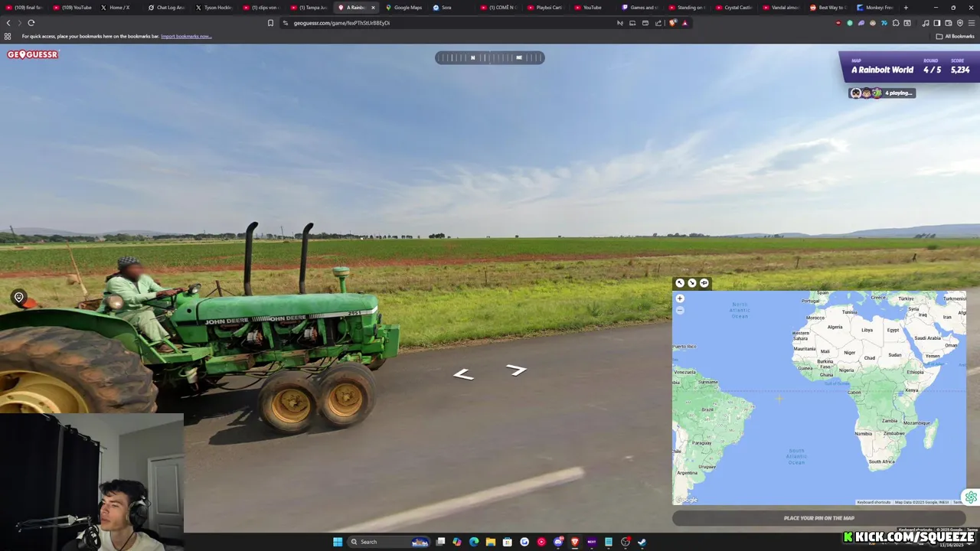This screenshot has height=551, width=980.
Task: Click the GeoGuessr logo
Action: click(x=33, y=54)
